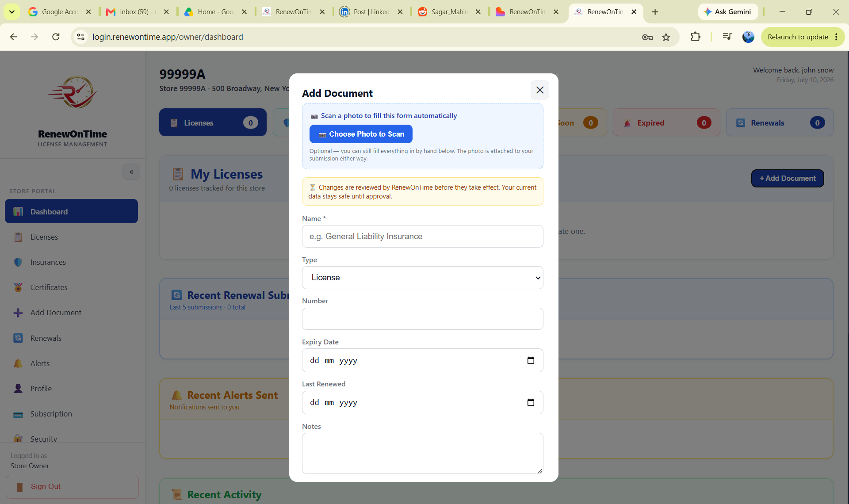
Task: Click the Security lock icon in sidebar
Action: (18, 438)
